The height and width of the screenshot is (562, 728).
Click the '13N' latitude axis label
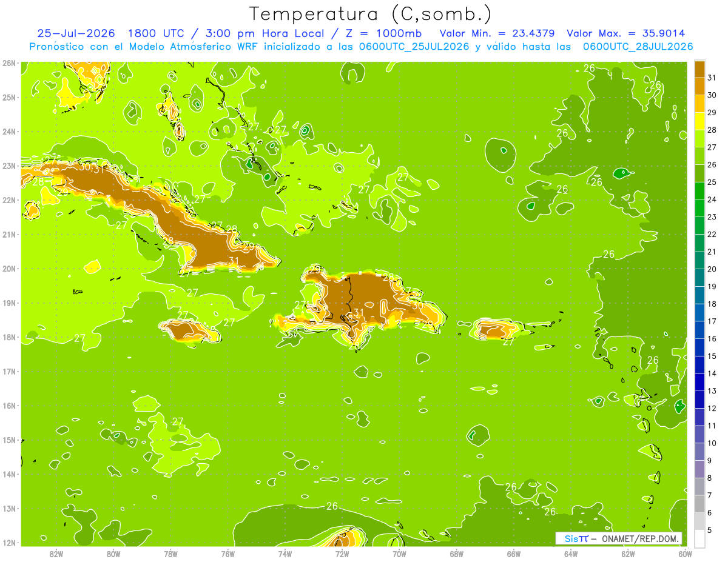(x=8, y=508)
